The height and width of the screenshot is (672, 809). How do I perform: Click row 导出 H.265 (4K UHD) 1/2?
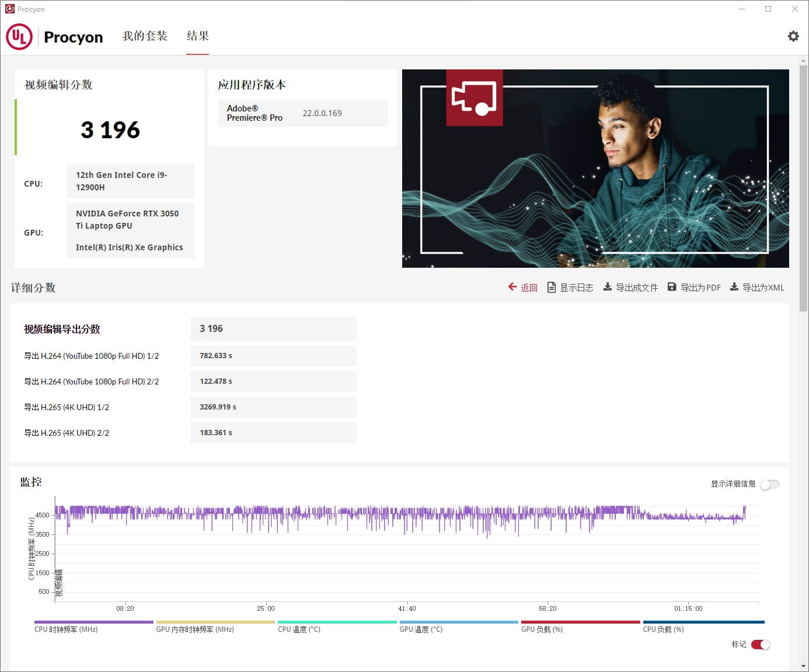coord(67,407)
